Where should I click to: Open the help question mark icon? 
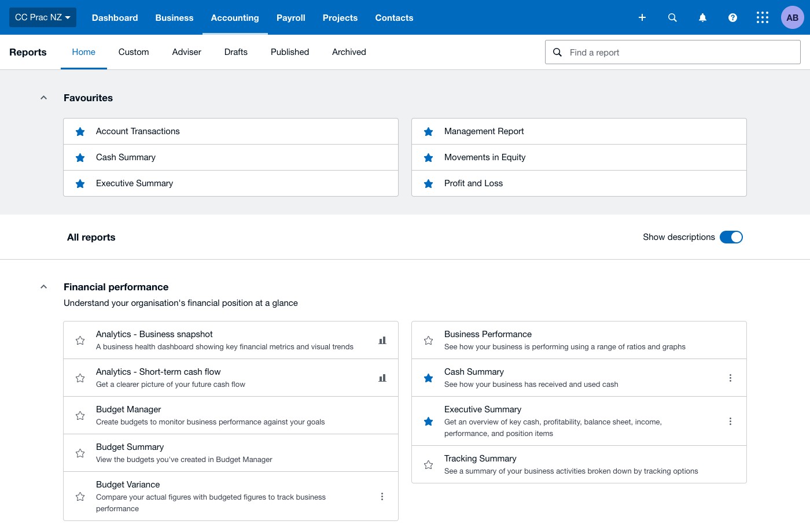(x=732, y=17)
